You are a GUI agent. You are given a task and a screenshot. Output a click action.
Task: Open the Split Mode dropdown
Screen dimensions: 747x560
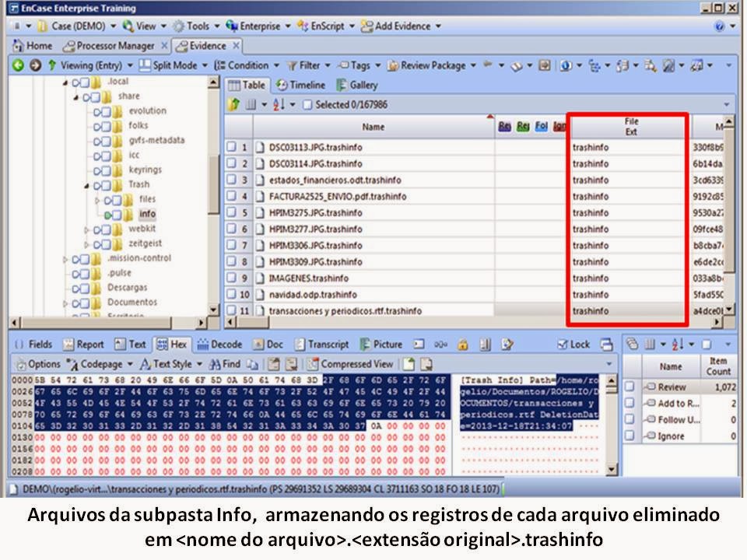point(174,65)
